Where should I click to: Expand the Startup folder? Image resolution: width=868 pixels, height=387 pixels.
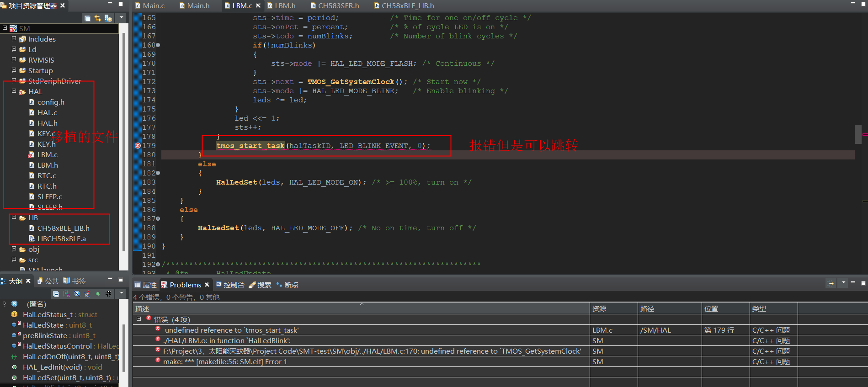click(x=14, y=70)
